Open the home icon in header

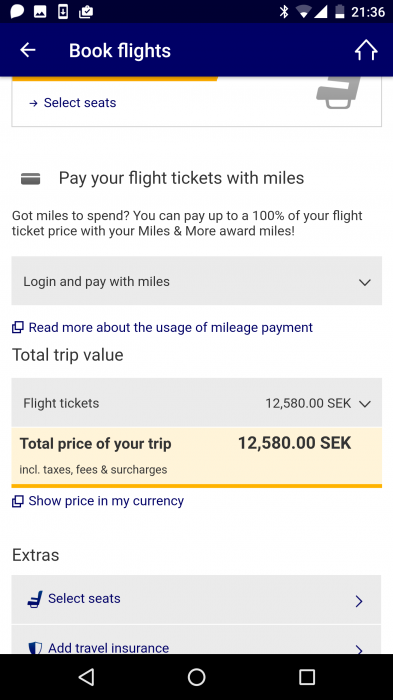pos(366,50)
